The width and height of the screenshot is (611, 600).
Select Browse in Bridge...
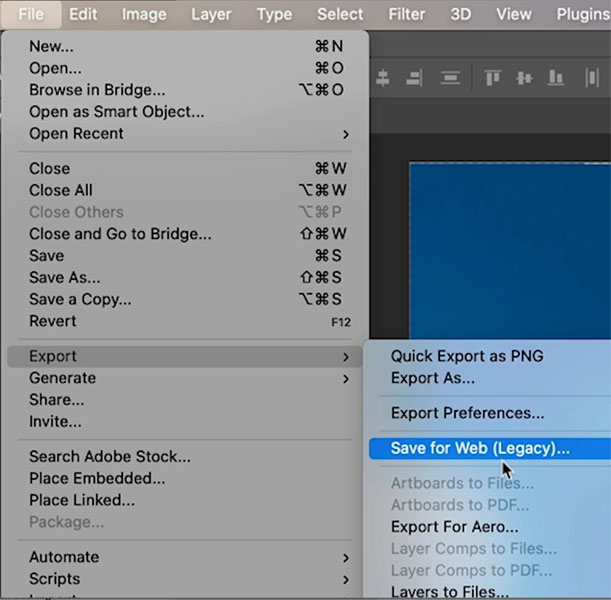[x=185, y=90]
